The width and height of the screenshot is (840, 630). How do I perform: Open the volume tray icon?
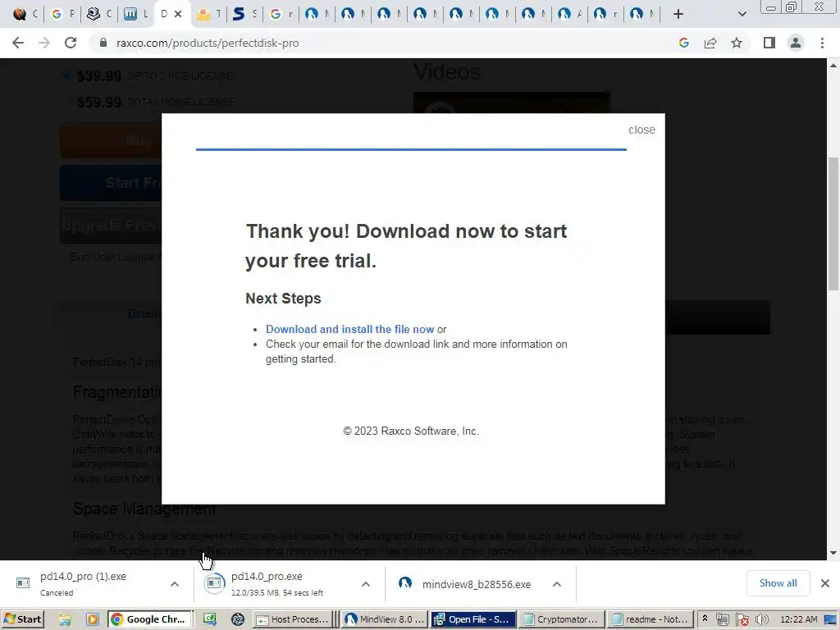[x=761, y=619]
